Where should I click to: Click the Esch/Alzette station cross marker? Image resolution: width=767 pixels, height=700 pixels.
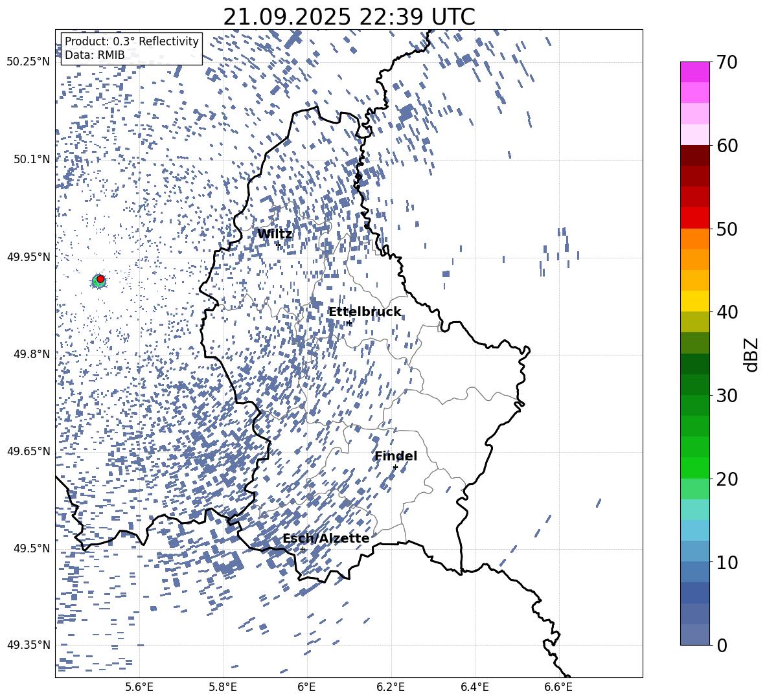tap(303, 549)
